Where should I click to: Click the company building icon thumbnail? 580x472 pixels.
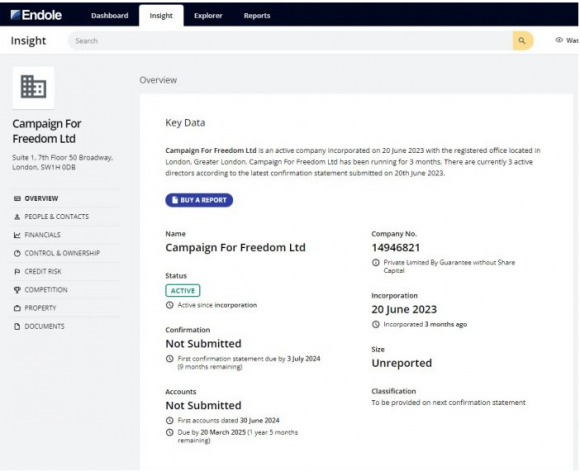pos(33,88)
